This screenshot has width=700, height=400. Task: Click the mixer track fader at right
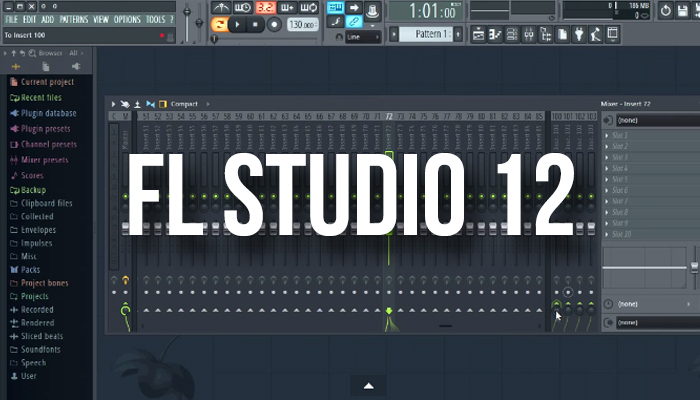pos(695,267)
